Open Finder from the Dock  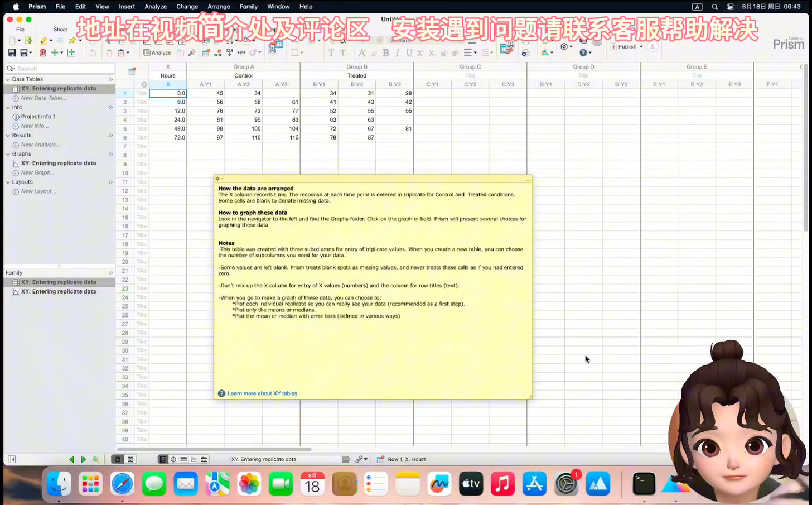pyautogui.click(x=59, y=483)
